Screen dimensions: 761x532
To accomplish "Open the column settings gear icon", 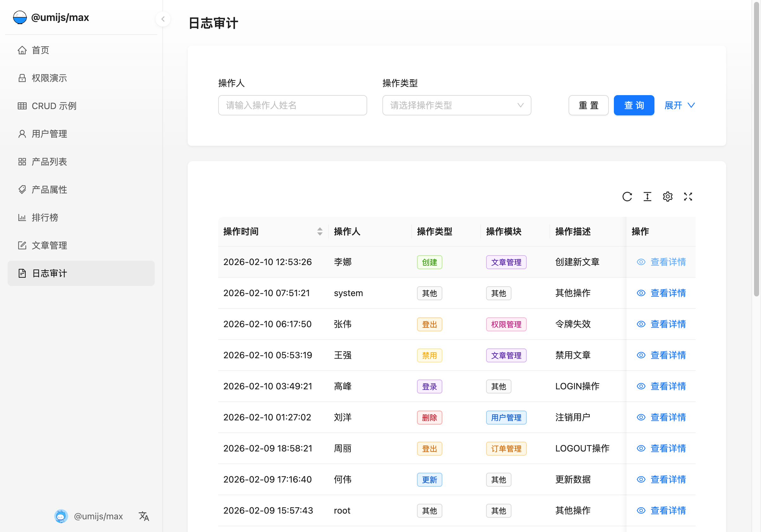I will (667, 197).
